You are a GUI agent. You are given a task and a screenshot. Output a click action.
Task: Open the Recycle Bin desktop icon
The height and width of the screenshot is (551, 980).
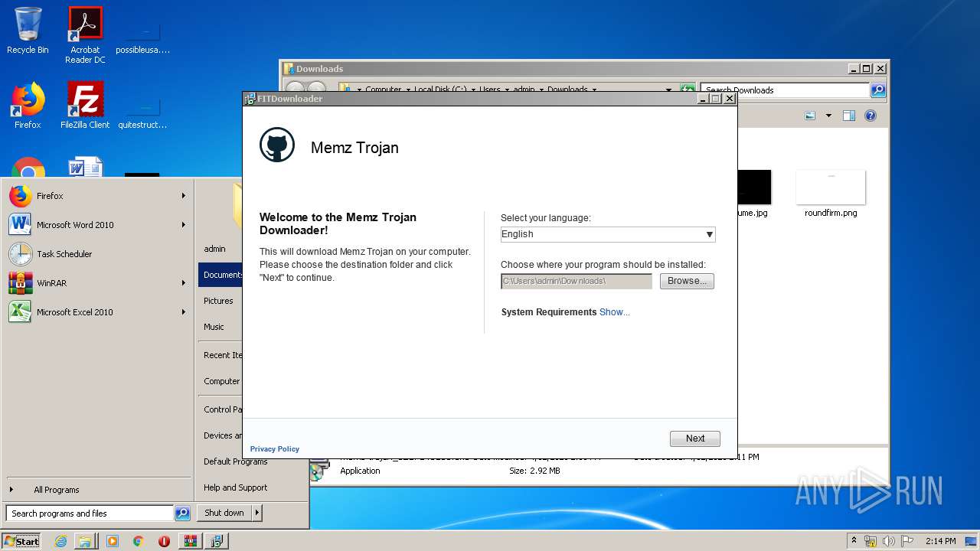[x=28, y=31]
